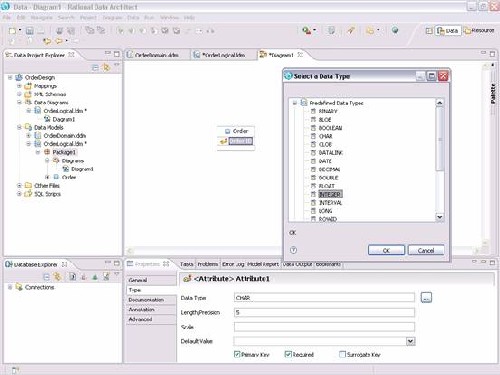Click the yellow forward navigation arrow
This screenshot has width=500, height=375.
tap(59, 41)
